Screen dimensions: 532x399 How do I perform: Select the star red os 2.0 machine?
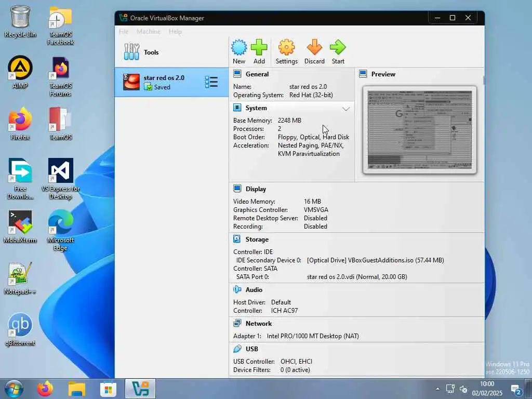coord(171,82)
